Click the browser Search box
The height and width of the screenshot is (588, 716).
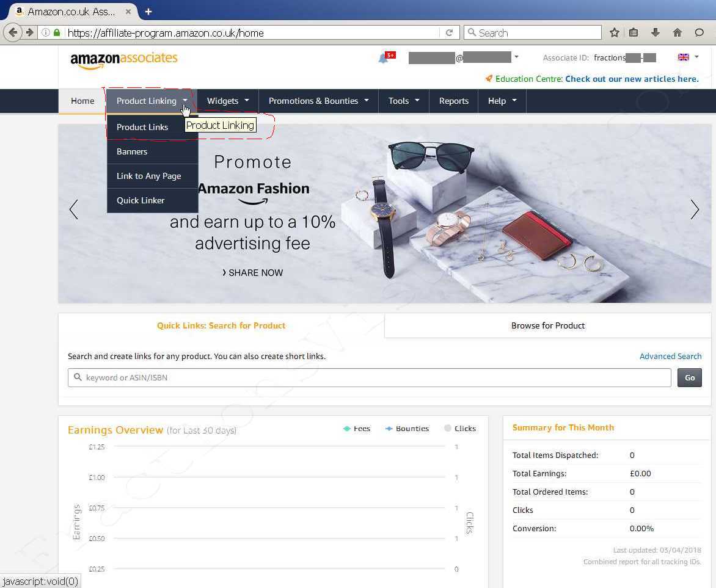tap(533, 32)
